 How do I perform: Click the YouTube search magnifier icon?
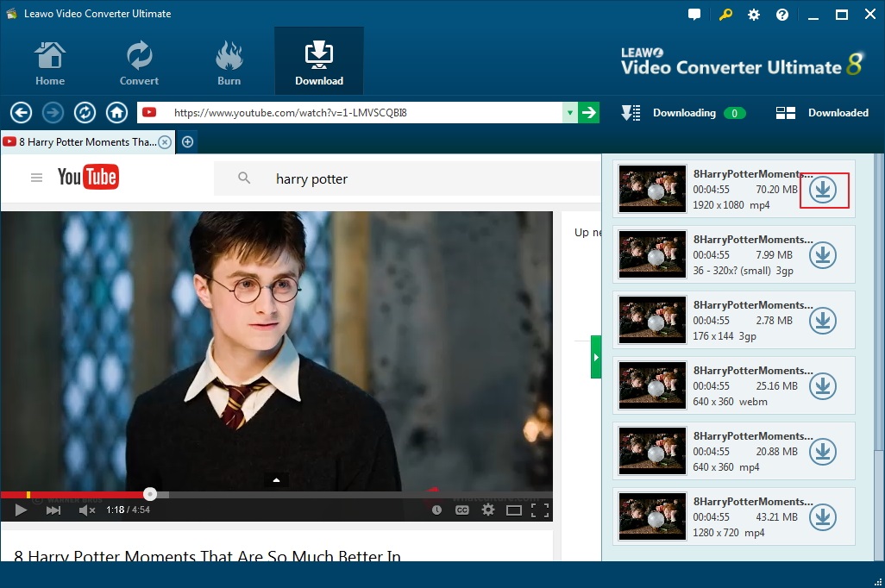pos(244,178)
